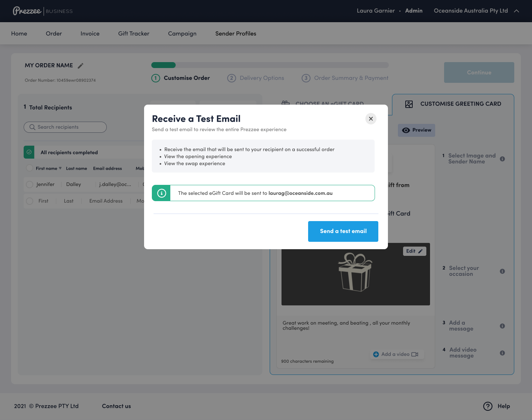This screenshot has height=420, width=532.
Task: Click the Continue button
Action: pos(479,72)
